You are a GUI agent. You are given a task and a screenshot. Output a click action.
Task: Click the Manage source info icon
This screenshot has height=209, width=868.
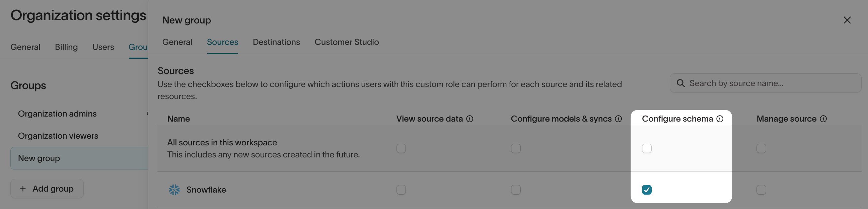(824, 119)
